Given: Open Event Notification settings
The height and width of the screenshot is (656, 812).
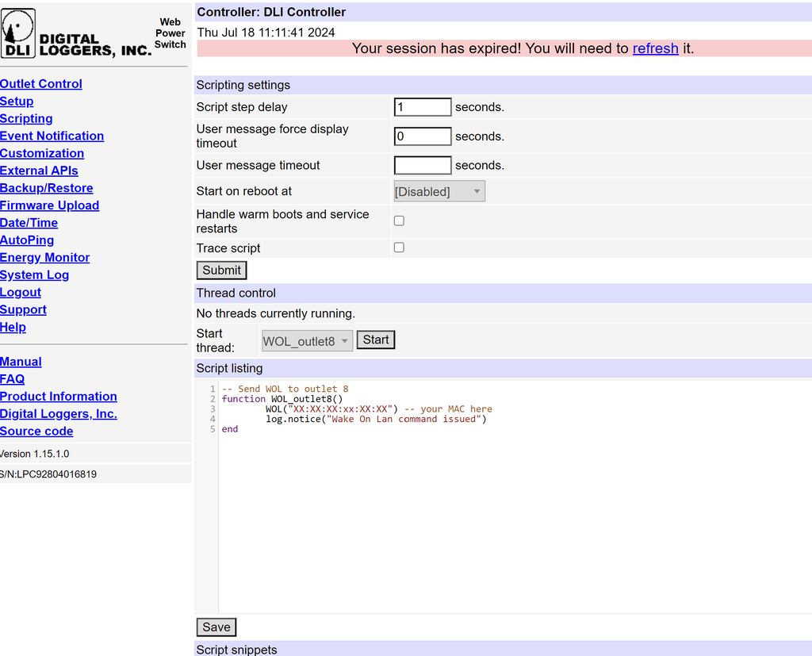Looking at the screenshot, I should tap(52, 136).
